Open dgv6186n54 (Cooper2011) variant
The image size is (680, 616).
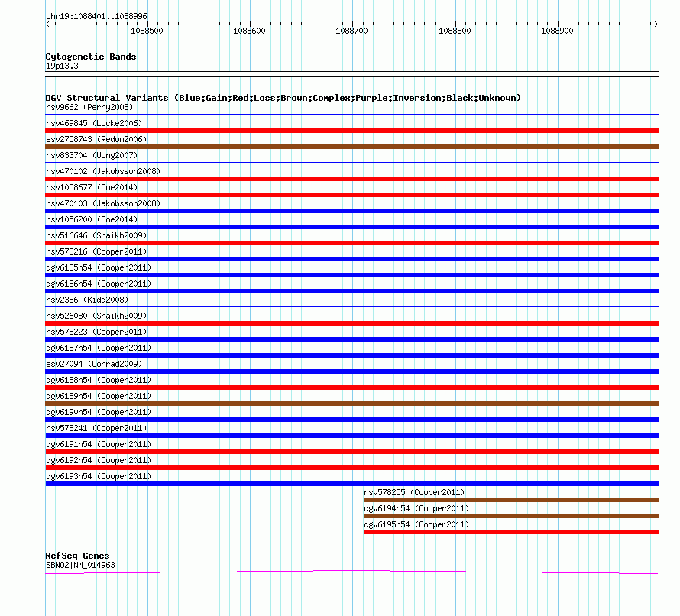click(x=99, y=284)
